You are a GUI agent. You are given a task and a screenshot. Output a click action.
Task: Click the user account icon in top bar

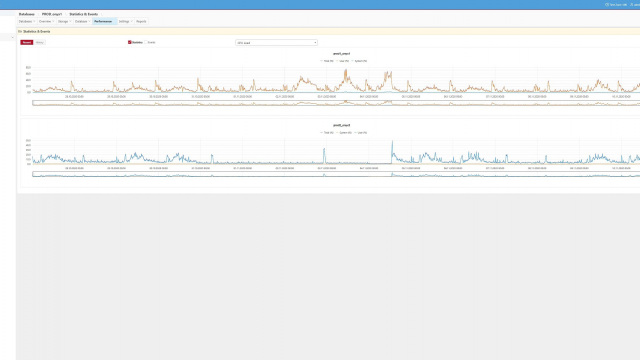[631, 4]
